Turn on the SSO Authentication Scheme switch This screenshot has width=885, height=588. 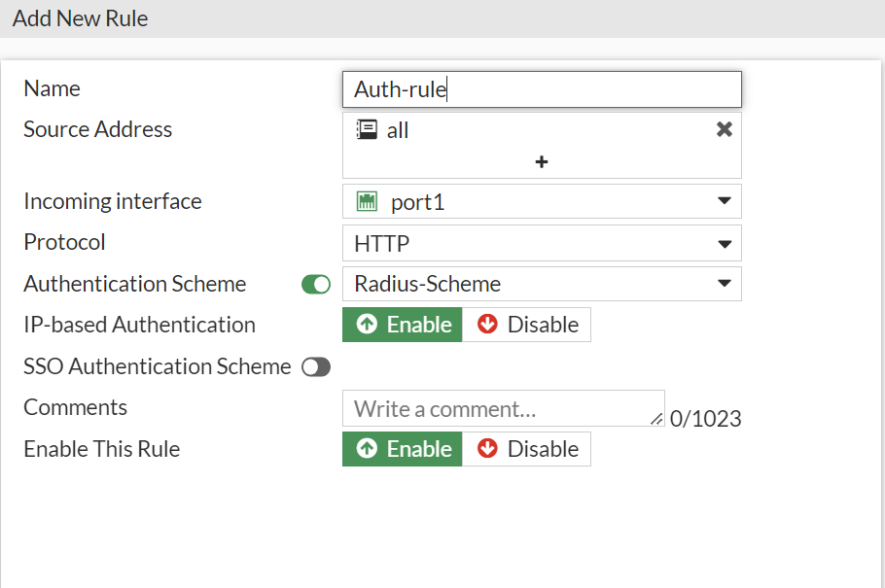pos(316,367)
